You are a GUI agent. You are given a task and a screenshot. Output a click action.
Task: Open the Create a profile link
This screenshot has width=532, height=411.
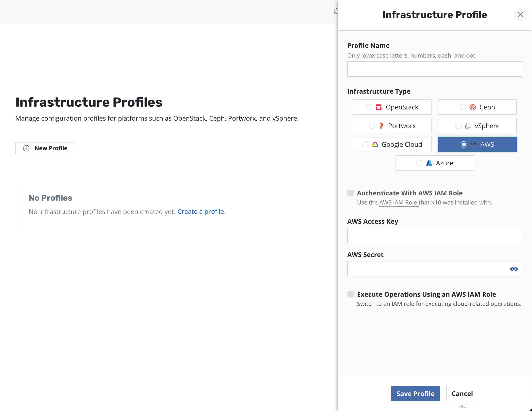(x=201, y=212)
